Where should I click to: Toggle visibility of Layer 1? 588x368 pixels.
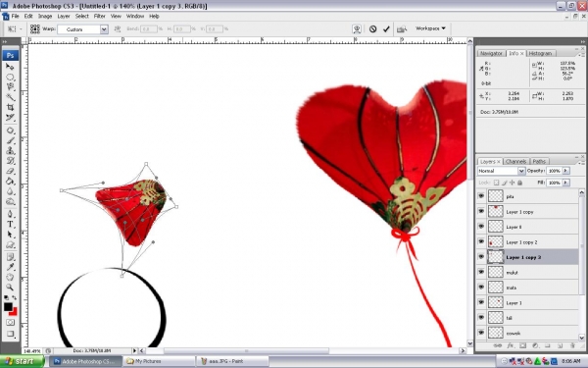point(481,302)
